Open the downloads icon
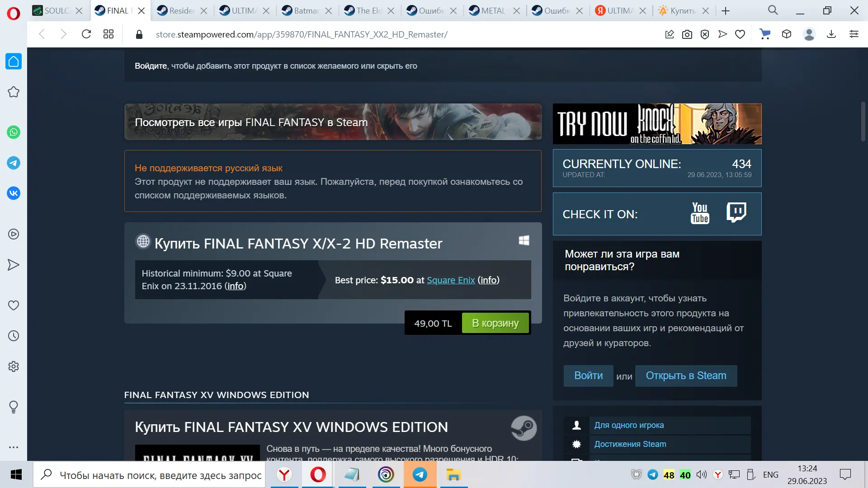 831,34
